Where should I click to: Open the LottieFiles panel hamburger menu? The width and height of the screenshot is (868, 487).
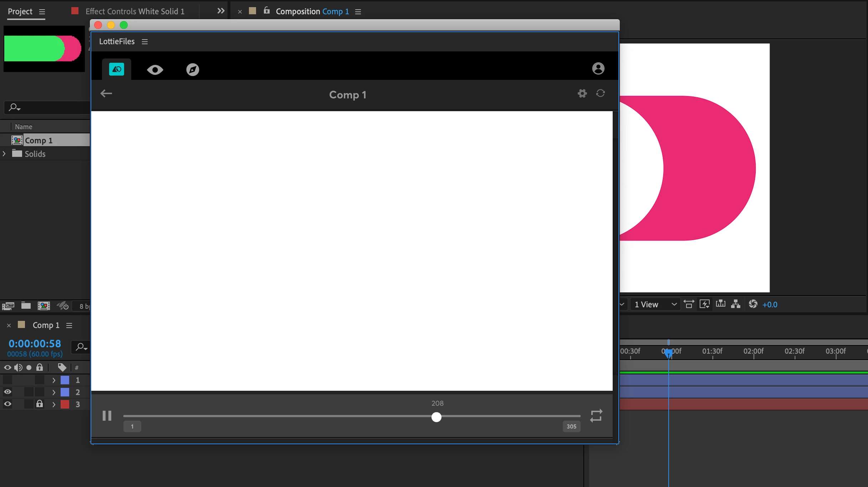(x=144, y=42)
